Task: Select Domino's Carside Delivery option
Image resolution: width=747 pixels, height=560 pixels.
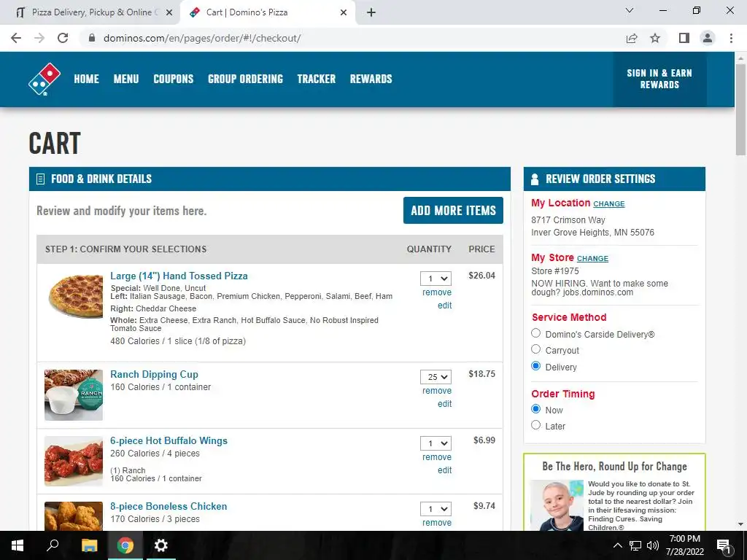Action: (x=536, y=333)
